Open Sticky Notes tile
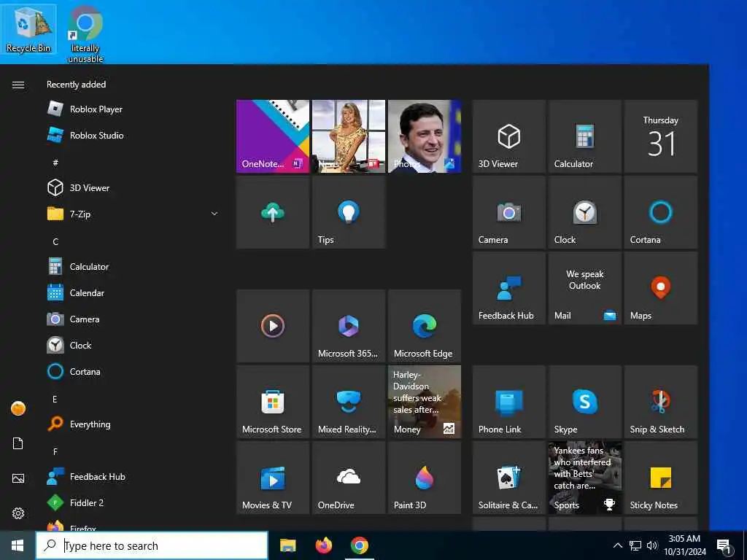The width and height of the screenshot is (747, 560). click(x=661, y=478)
